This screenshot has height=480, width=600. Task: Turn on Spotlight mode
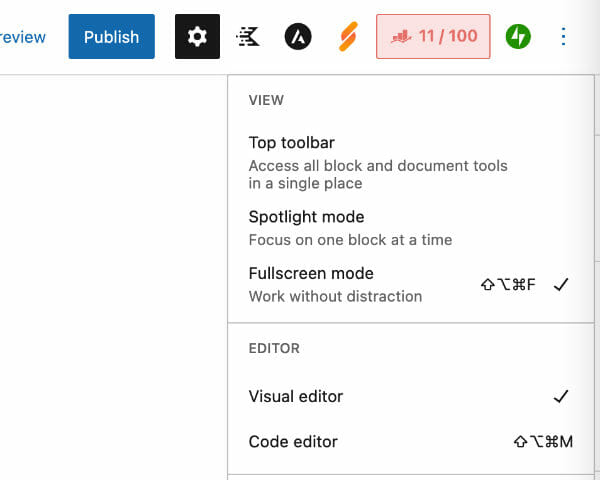pos(306,217)
